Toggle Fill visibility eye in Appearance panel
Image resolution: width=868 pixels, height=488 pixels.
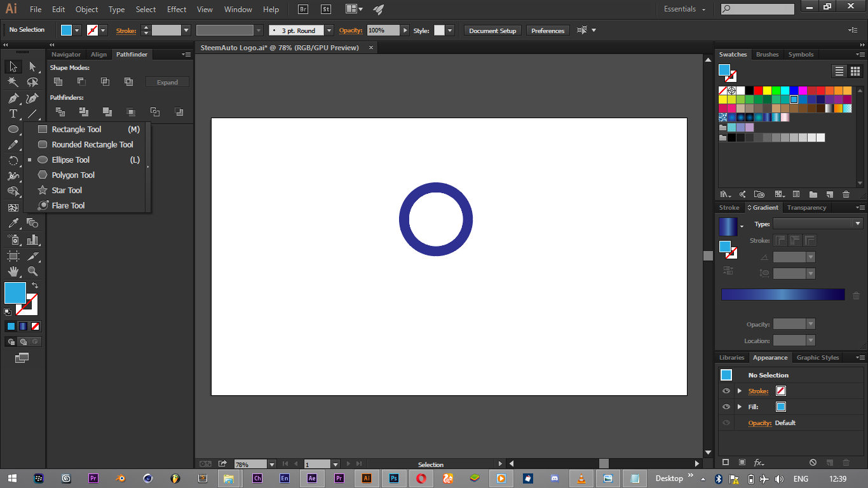(x=726, y=407)
